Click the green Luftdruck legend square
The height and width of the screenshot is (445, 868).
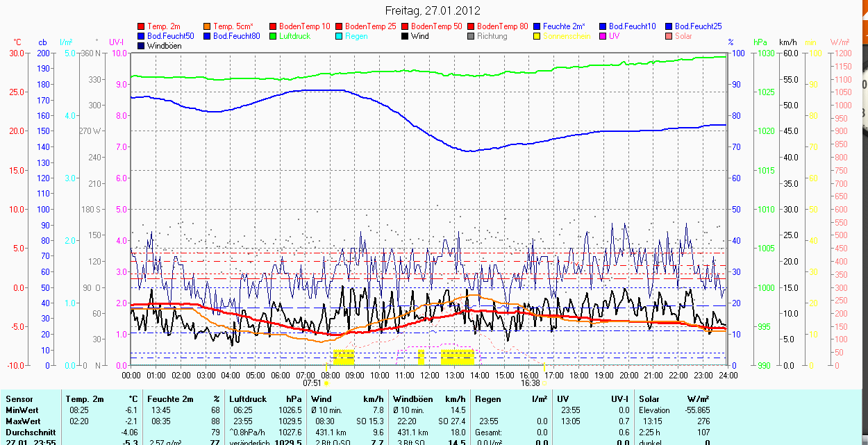273,36
